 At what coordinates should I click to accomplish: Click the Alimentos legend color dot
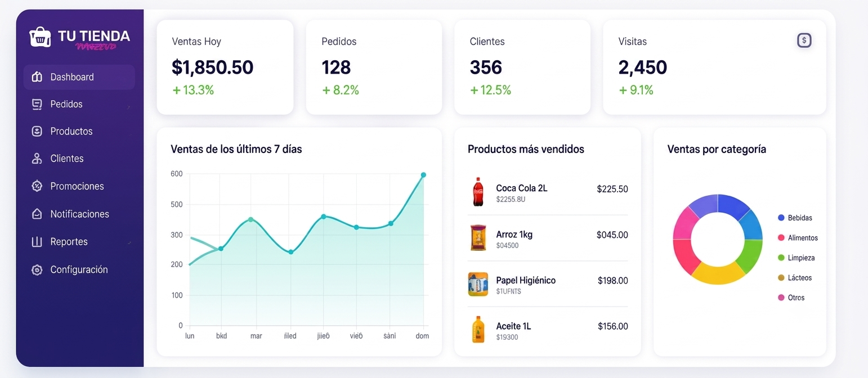click(781, 238)
